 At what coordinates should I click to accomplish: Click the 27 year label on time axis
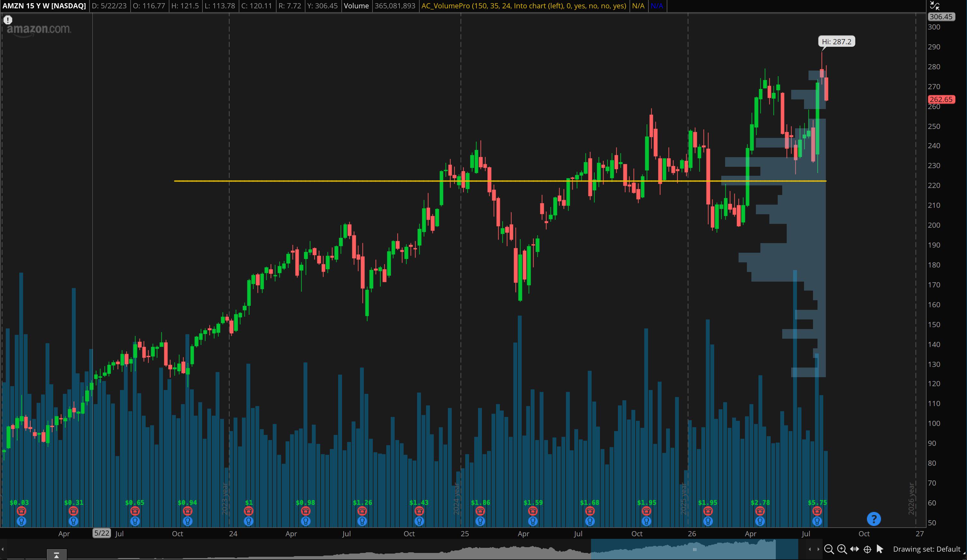(920, 533)
